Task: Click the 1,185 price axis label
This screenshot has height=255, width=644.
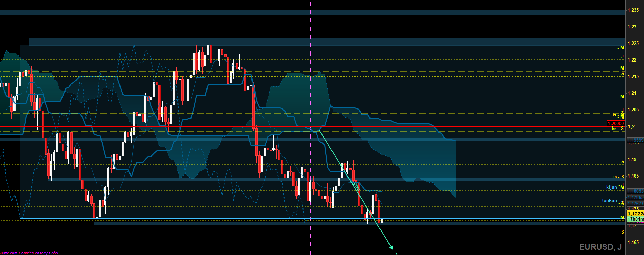Action: click(x=633, y=176)
